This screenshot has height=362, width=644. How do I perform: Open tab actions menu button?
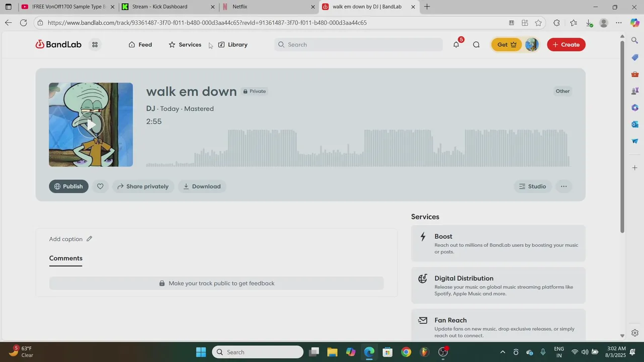pyautogui.click(x=8, y=7)
